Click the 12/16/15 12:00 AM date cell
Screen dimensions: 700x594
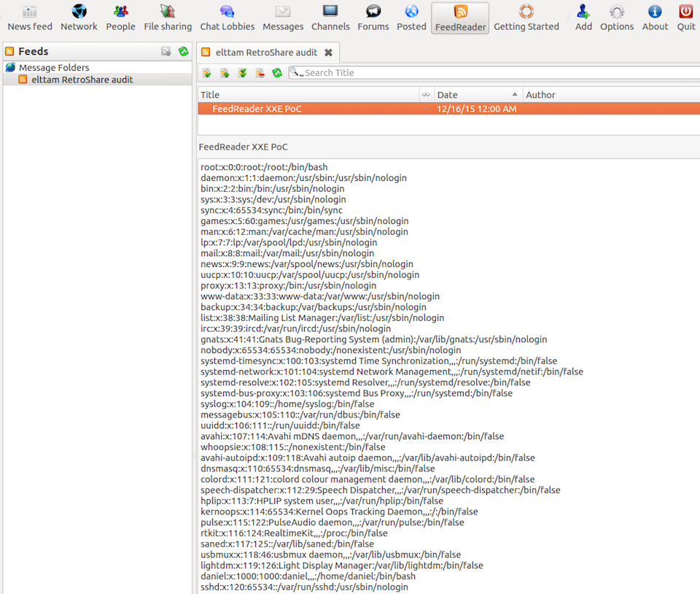(476, 109)
